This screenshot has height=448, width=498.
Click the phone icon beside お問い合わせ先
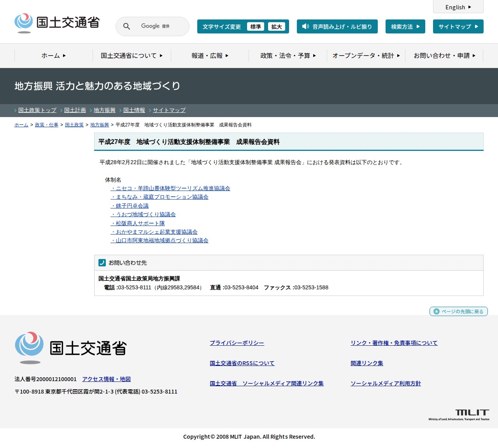[102, 263]
